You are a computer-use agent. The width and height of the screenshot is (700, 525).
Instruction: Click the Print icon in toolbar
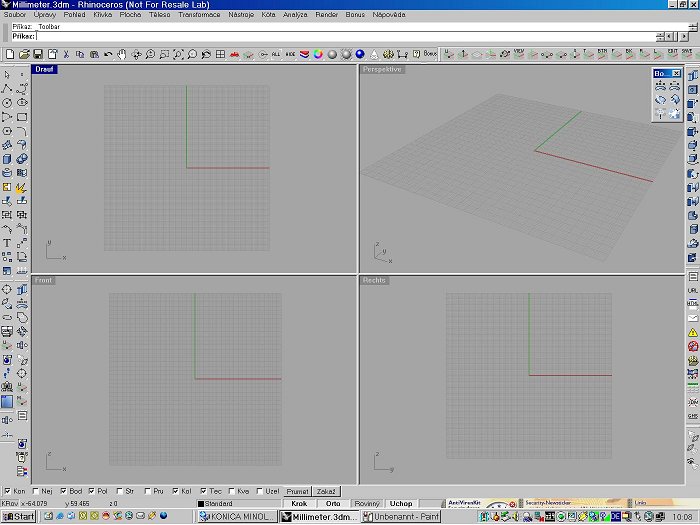pos(52,53)
